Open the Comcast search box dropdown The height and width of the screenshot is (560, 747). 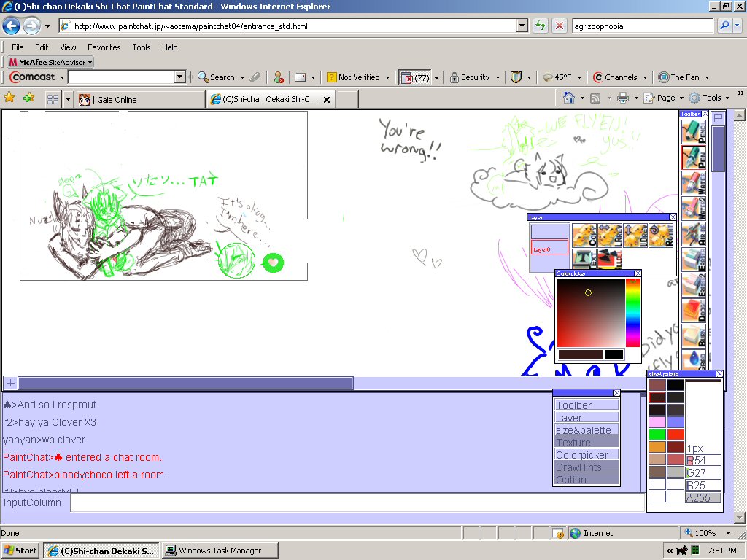pos(179,77)
